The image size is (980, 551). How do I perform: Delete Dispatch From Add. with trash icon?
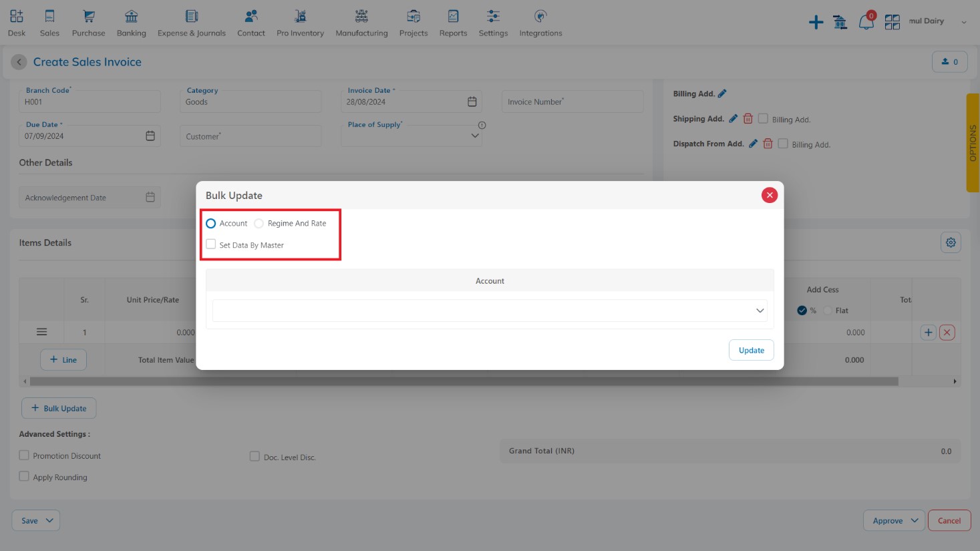click(768, 144)
